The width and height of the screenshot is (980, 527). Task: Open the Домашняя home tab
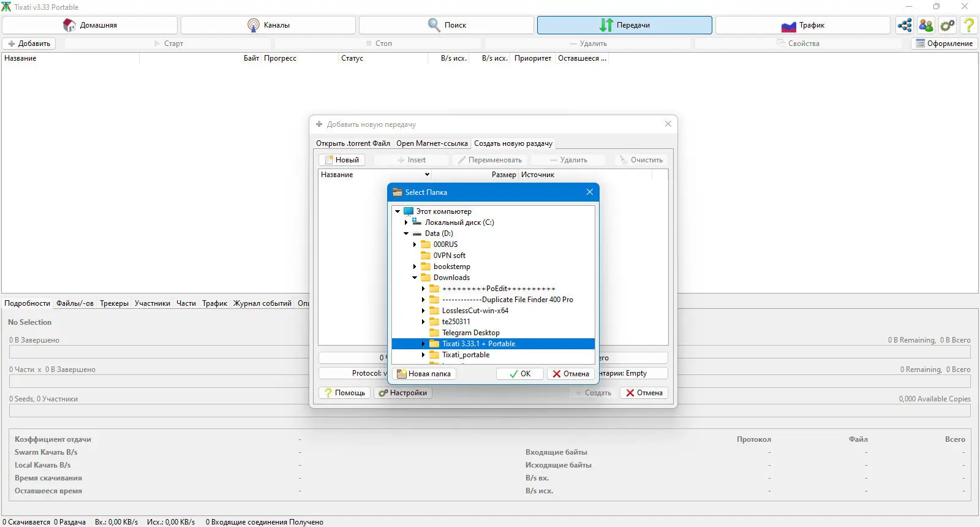[90, 25]
